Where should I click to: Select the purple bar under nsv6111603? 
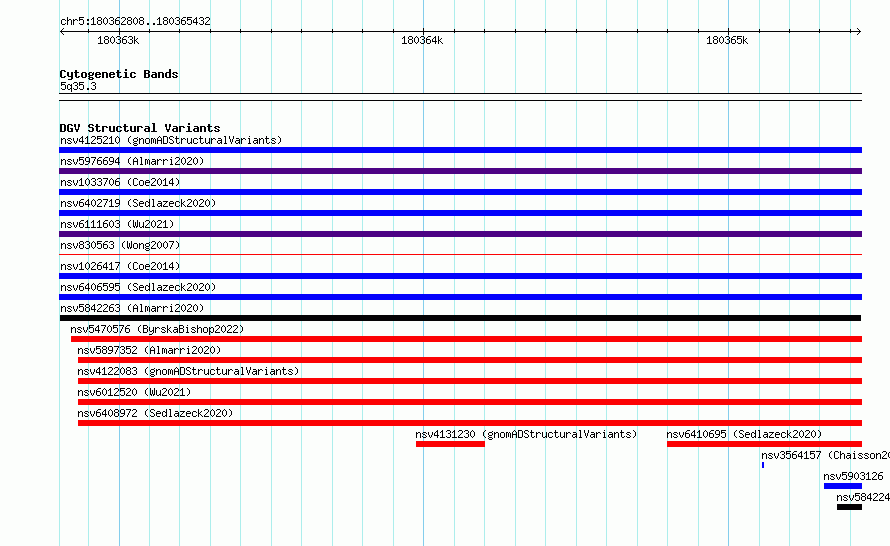point(460,234)
